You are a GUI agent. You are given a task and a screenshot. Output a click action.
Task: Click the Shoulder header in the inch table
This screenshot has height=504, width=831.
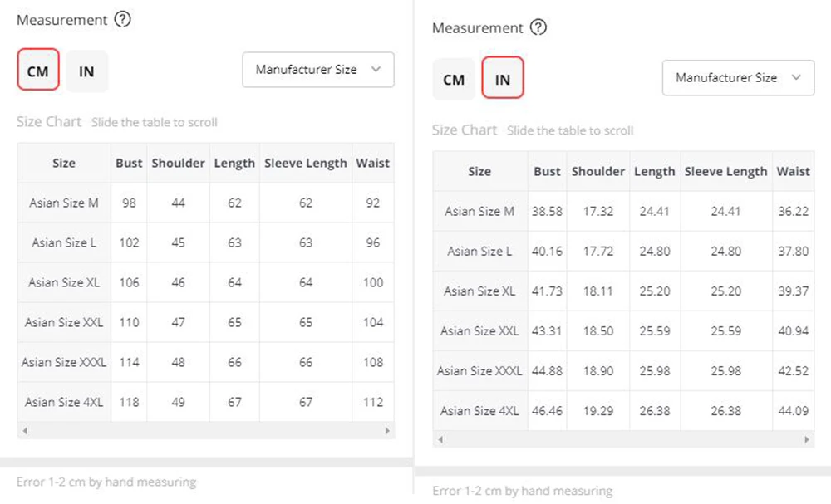pos(597,172)
